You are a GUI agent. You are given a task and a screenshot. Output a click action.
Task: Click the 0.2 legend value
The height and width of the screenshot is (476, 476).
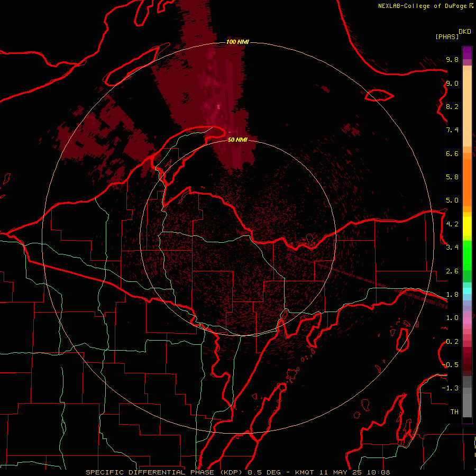coord(452,342)
